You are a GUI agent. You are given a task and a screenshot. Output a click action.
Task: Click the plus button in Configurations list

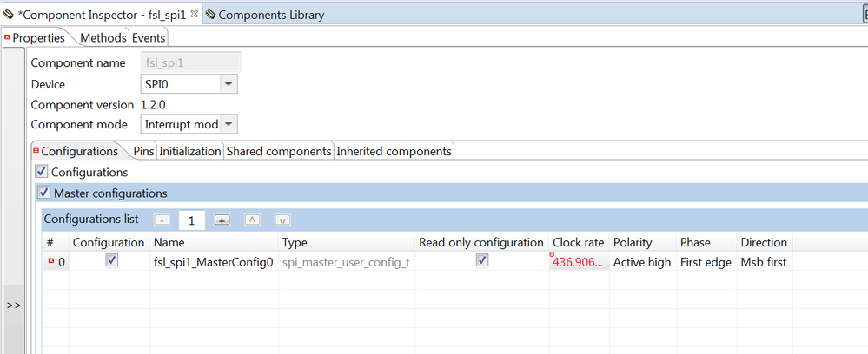point(222,220)
